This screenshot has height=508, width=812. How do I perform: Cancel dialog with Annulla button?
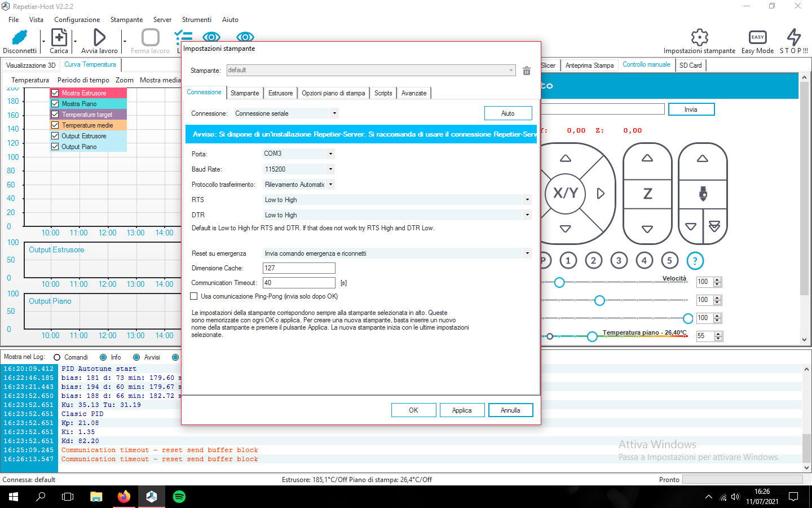[x=510, y=410]
